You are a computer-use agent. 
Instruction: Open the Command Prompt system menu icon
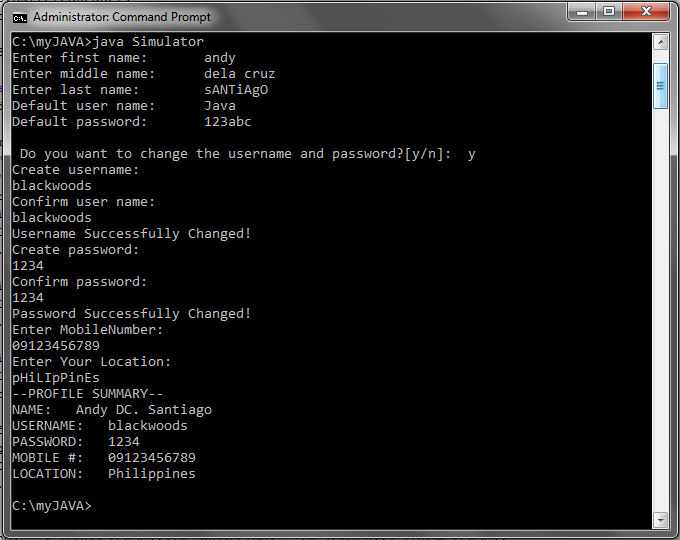20,17
